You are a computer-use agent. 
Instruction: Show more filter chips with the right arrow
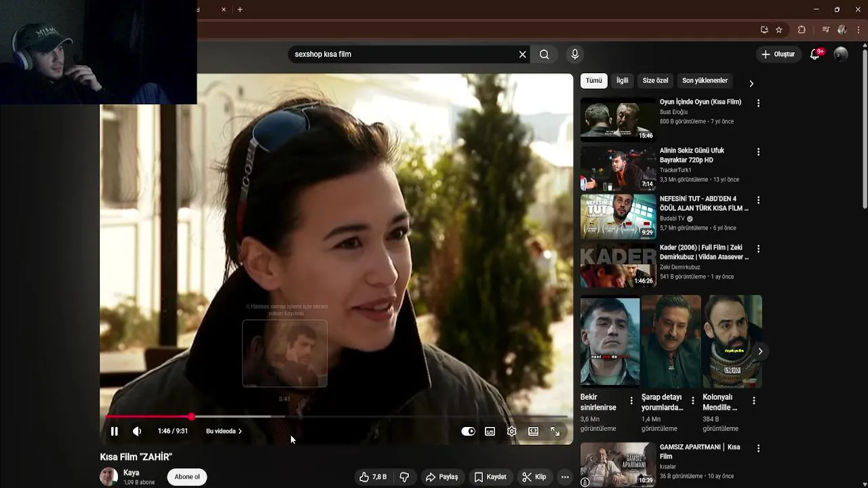(x=751, y=83)
